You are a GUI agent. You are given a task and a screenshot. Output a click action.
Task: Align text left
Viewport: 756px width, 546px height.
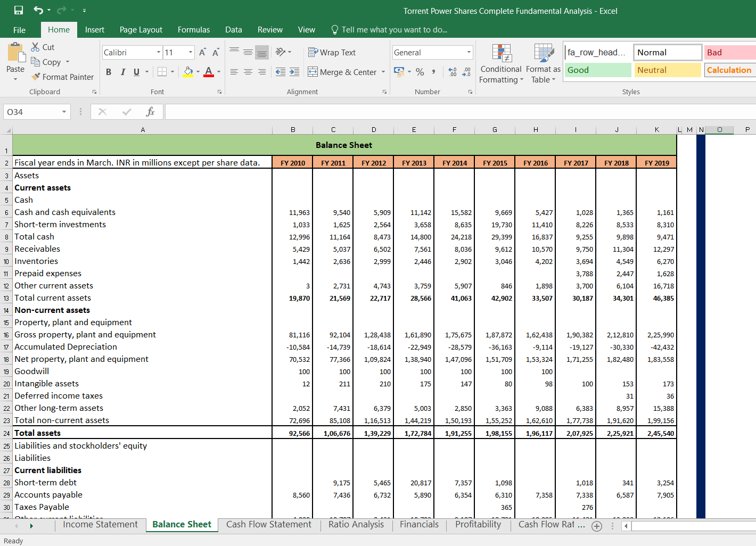tap(234, 72)
